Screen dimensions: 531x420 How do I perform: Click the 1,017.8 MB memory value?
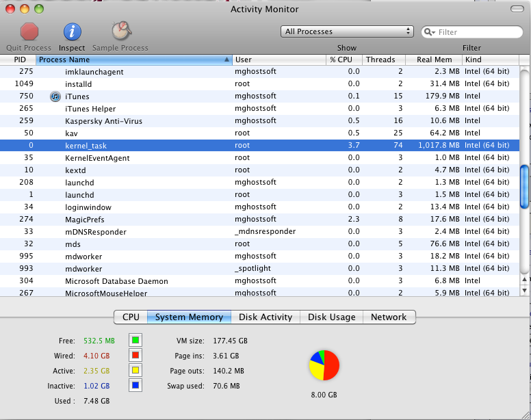[439, 146]
